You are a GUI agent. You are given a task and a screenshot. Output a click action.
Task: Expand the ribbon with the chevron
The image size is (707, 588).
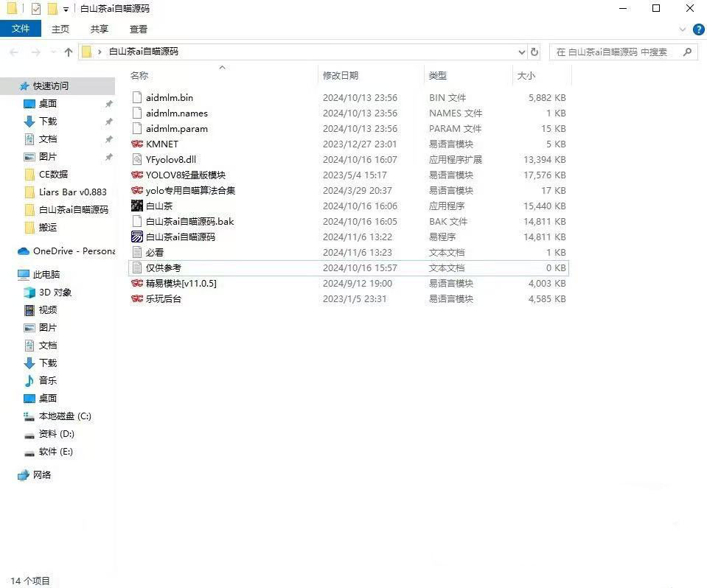[683, 29]
